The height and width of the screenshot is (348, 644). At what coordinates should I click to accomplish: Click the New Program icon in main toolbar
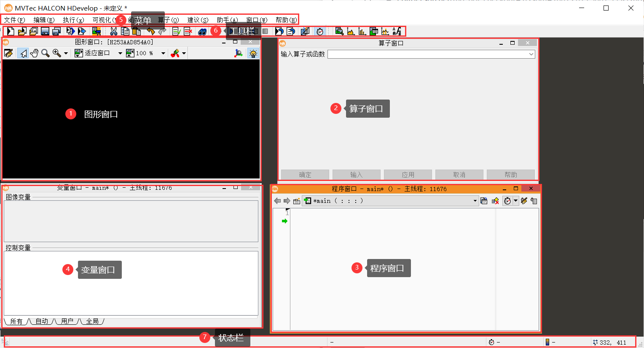[x=11, y=31]
